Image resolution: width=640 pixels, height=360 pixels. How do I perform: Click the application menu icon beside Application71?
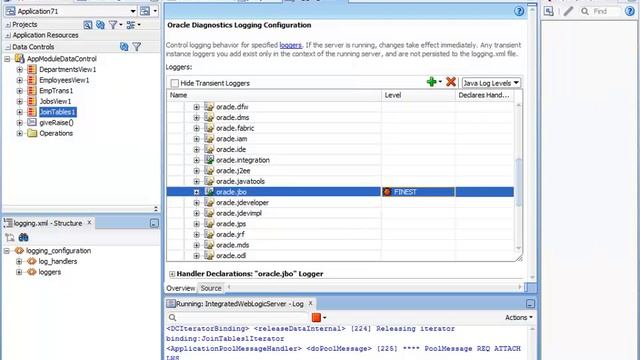(145, 11)
